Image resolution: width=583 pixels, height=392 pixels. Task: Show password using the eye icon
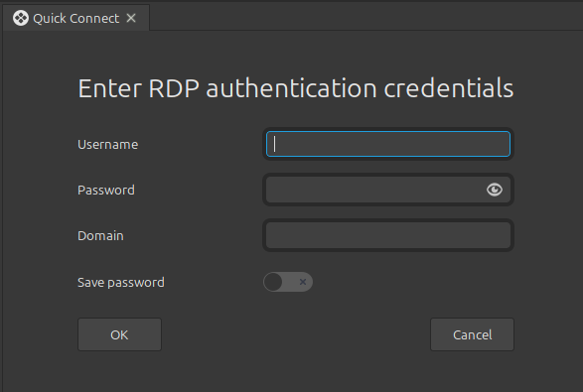pos(495,190)
